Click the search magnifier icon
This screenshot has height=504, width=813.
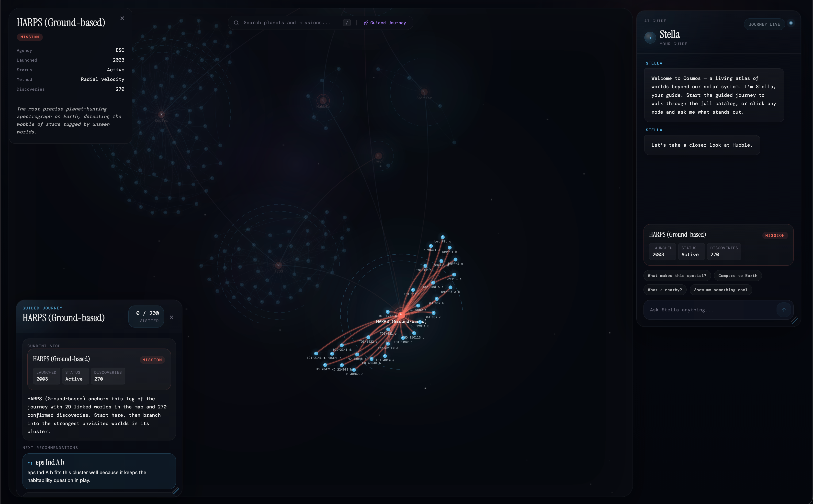[x=236, y=23]
